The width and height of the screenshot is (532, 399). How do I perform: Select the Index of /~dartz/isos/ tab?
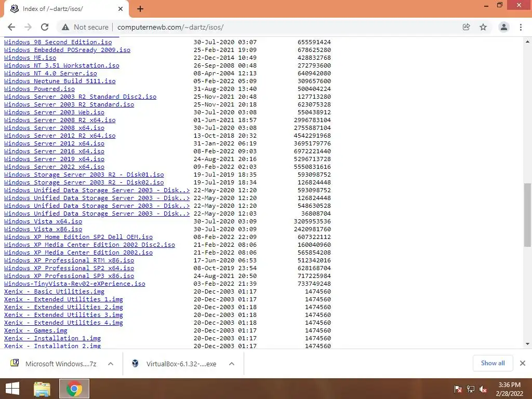(x=66, y=9)
